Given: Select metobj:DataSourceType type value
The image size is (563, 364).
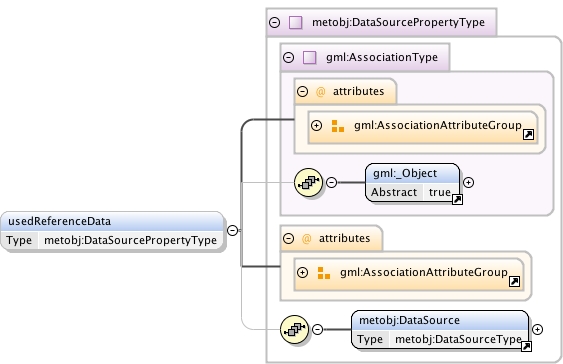Looking at the screenshot, I should tap(458, 339).
